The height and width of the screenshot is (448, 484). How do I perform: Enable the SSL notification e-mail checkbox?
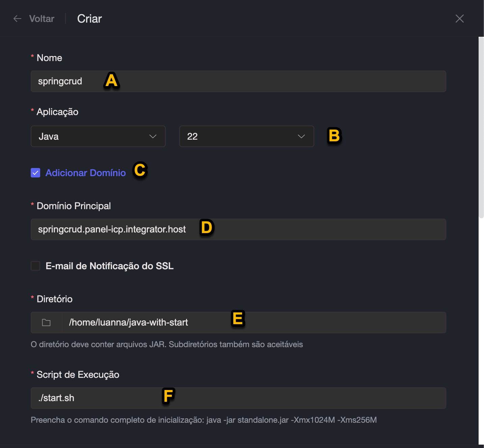point(35,266)
